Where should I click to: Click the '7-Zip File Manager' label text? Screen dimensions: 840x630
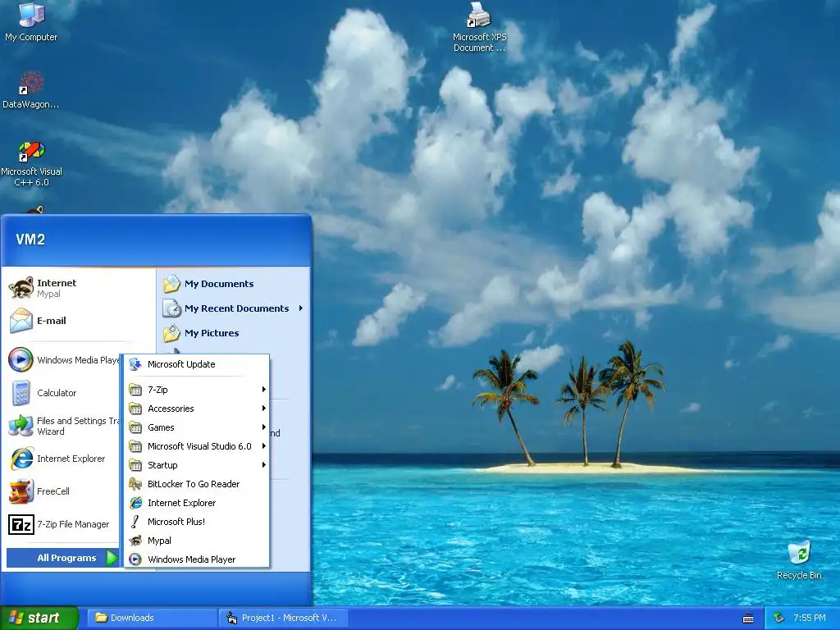pyautogui.click(x=73, y=524)
